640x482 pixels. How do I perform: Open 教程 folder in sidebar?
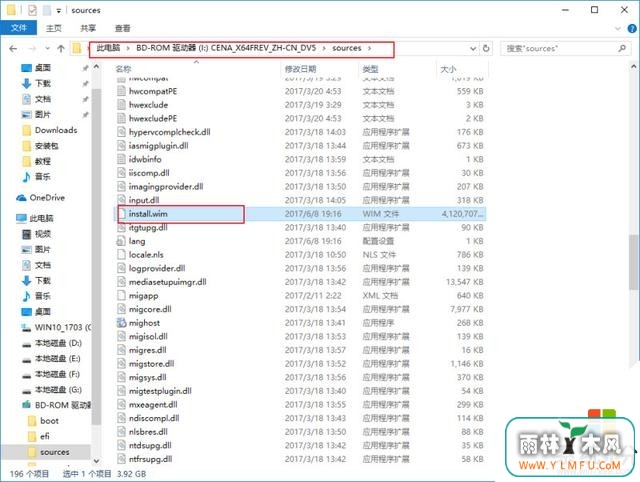pos(42,161)
